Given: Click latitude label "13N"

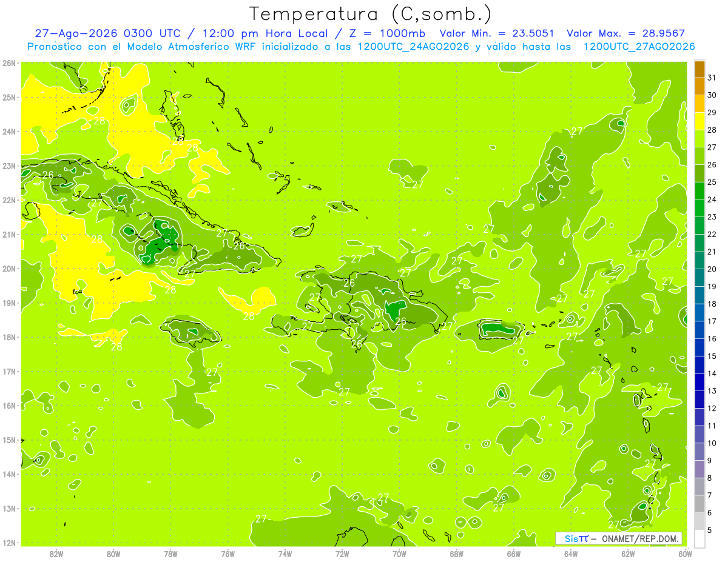Looking at the screenshot, I should coord(9,509).
